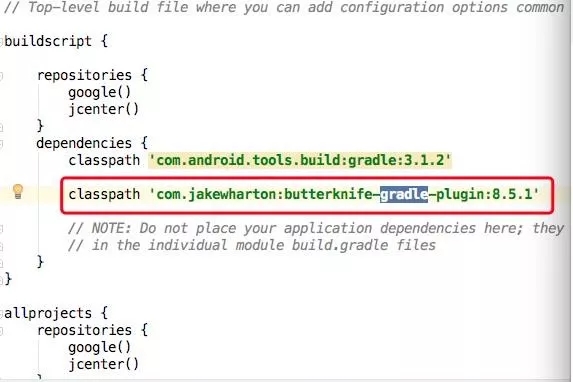Click the yellow lightbulb intention icon
The width and height of the screenshot is (573, 382).
(x=18, y=191)
